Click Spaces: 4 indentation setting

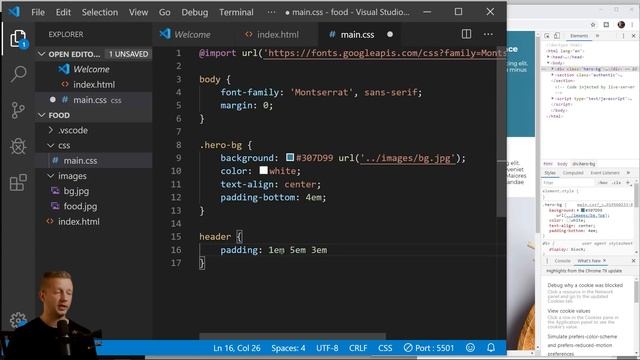(x=288, y=348)
